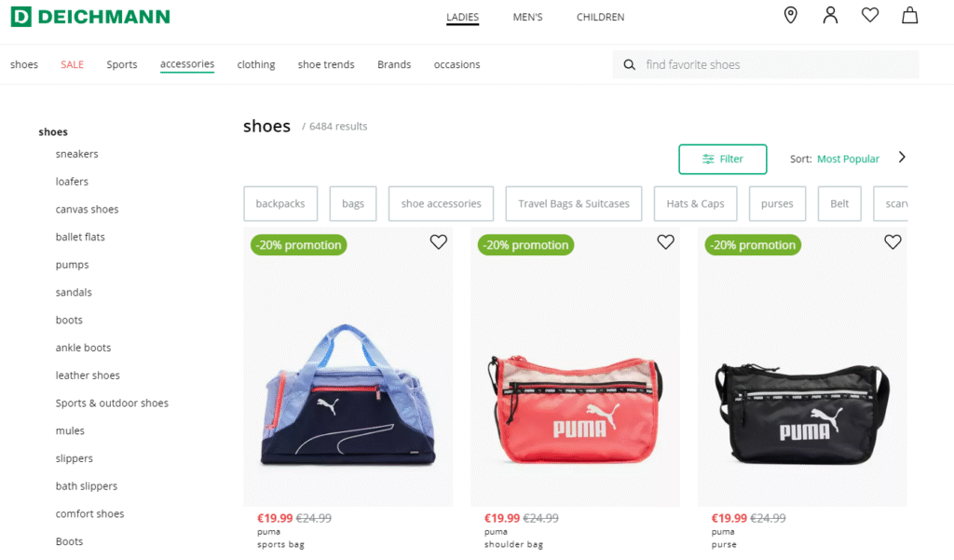Expand sort options with chevron arrow
Image resolution: width=954 pixels, height=560 pixels.
click(902, 157)
